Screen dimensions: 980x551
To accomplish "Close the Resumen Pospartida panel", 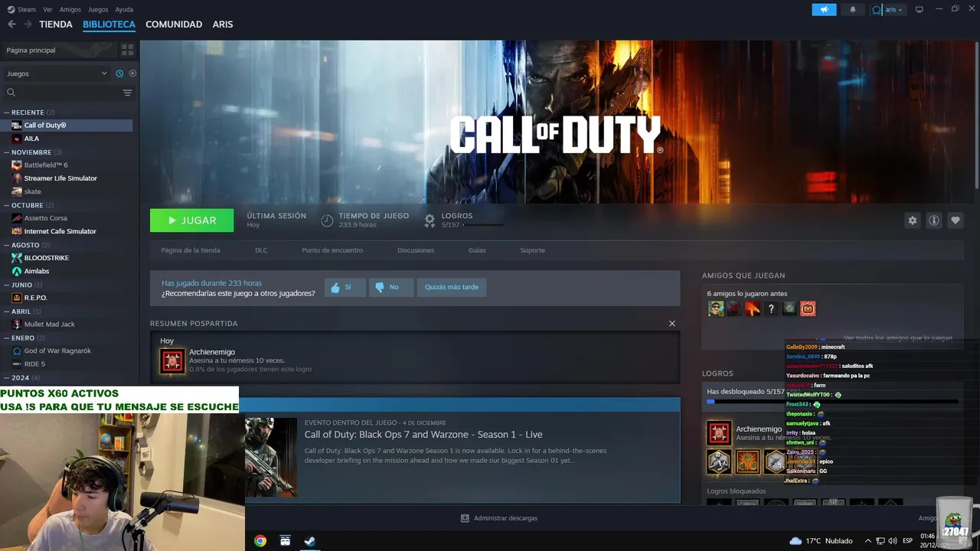I will (x=672, y=323).
